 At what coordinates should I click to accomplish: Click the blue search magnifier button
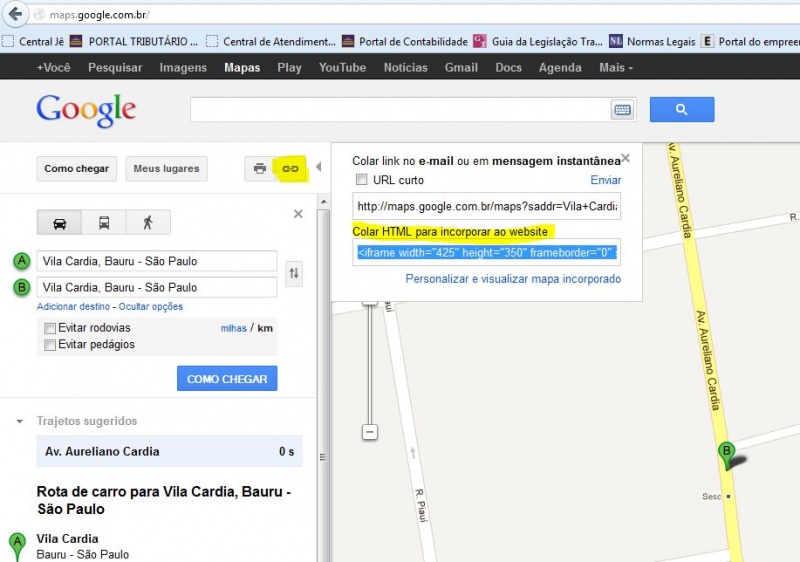point(682,109)
